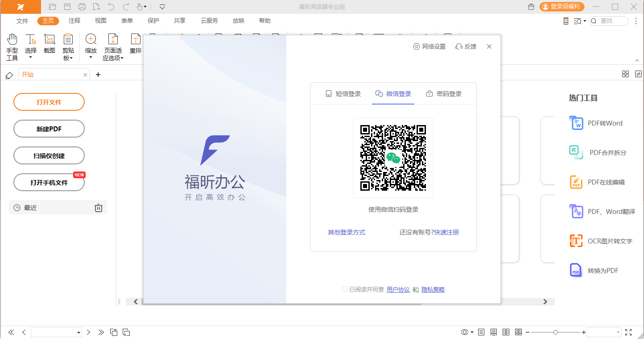Open the 注释 ribbon tab
This screenshot has width=644, height=339.
tap(74, 21)
